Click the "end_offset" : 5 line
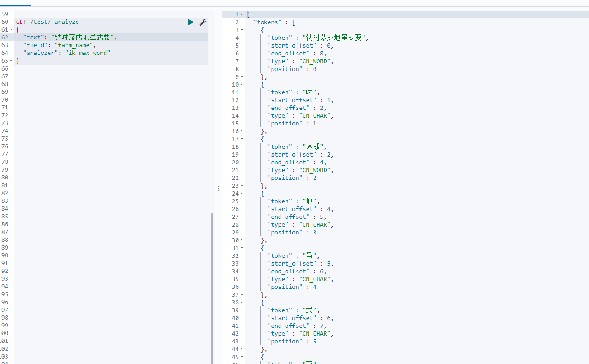 point(297,217)
